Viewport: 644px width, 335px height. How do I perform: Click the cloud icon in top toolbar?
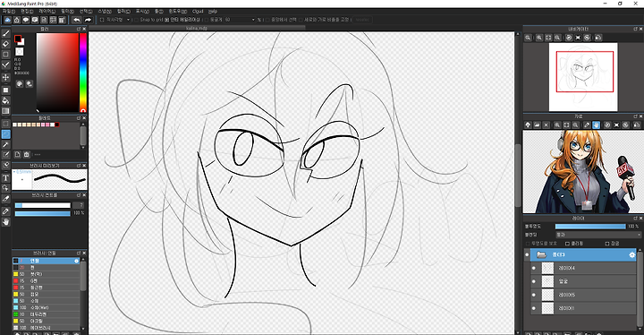click(x=7, y=20)
